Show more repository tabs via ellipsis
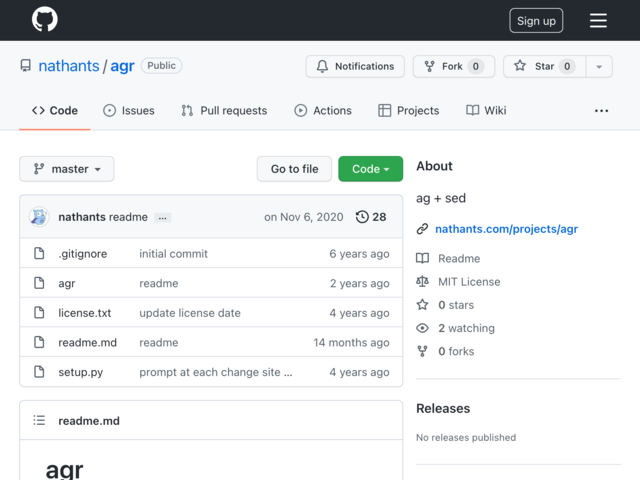 (601, 111)
